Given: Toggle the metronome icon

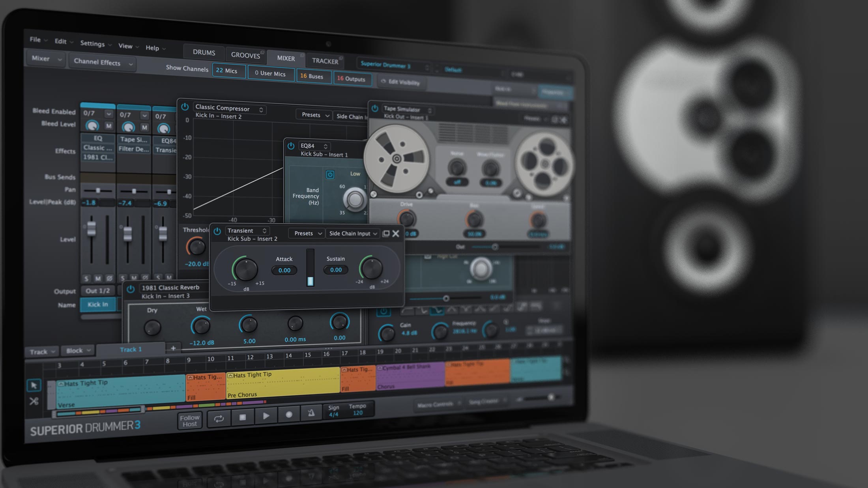Looking at the screenshot, I should pos(311,413).
